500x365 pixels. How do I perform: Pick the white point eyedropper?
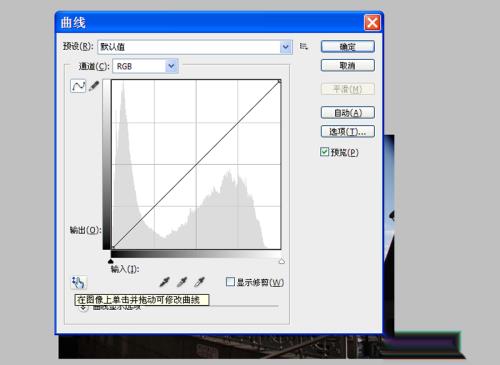[199, 282]
